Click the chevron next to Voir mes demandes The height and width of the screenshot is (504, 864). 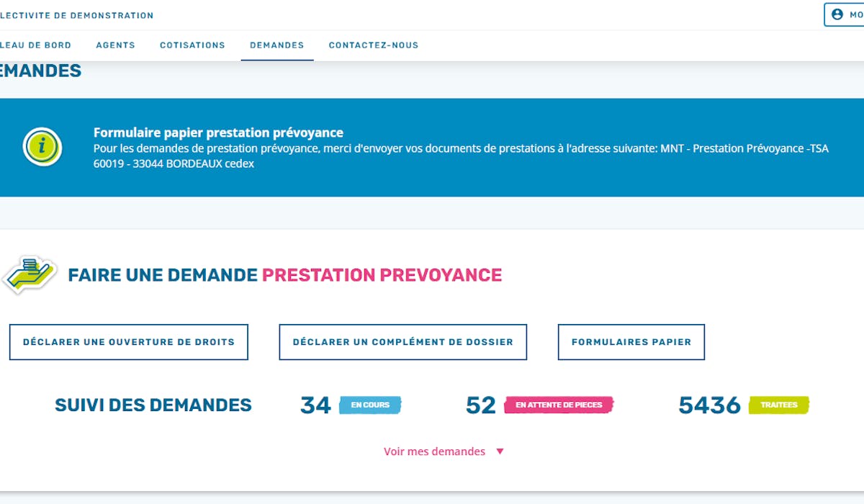pyautogui.click(x=500, y=451)
